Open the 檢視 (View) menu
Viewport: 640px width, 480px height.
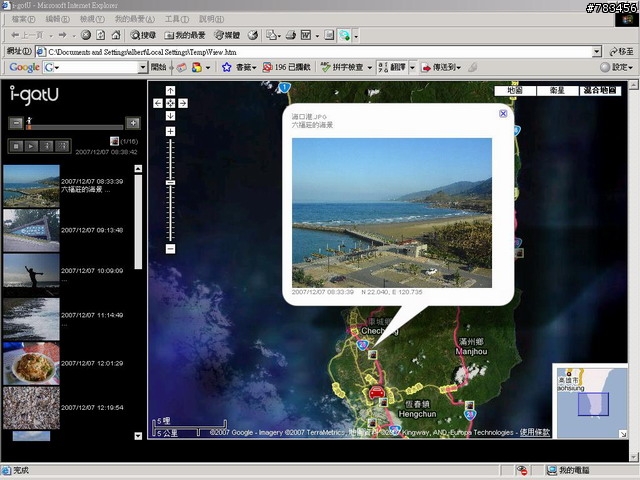92,19
